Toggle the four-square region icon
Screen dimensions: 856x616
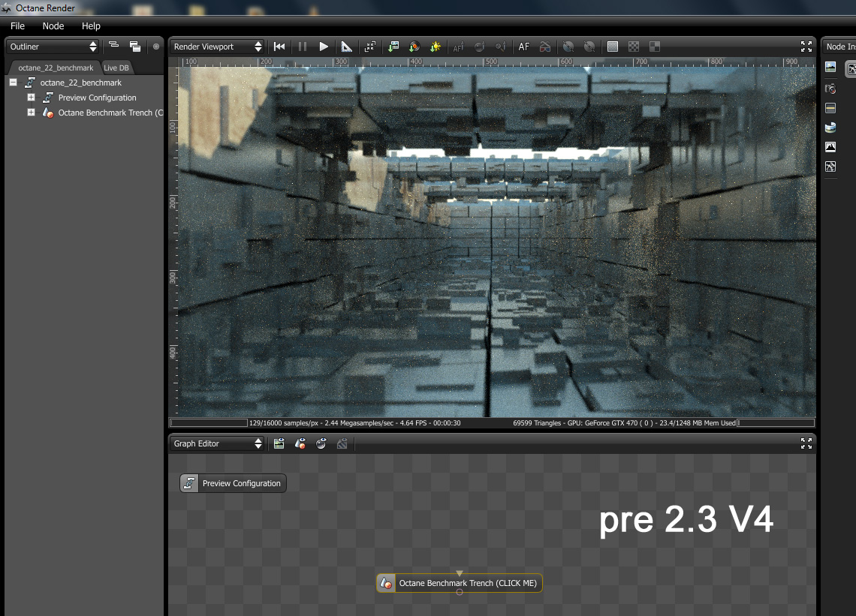(x=655, y=47)
